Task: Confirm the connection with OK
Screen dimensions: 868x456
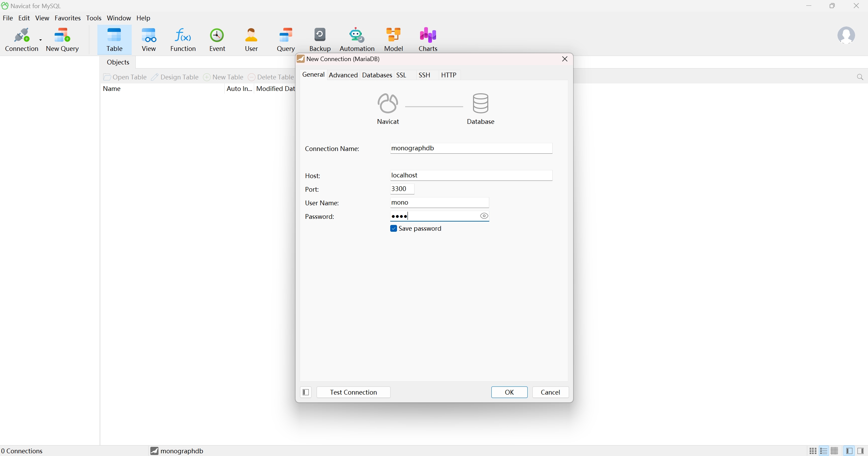Action: [x=509, y=392]
